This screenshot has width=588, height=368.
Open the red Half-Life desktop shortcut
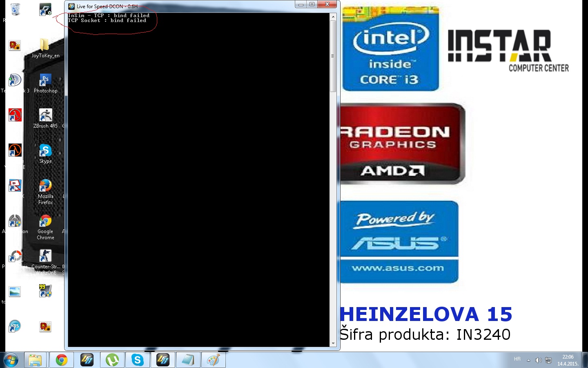click(15, 115)
